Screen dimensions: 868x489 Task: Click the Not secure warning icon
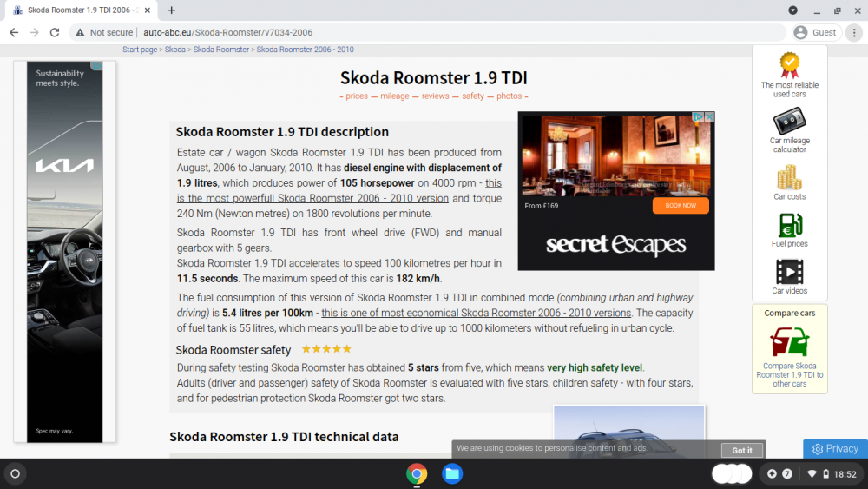pyautogui.click(x=80, y=33)
